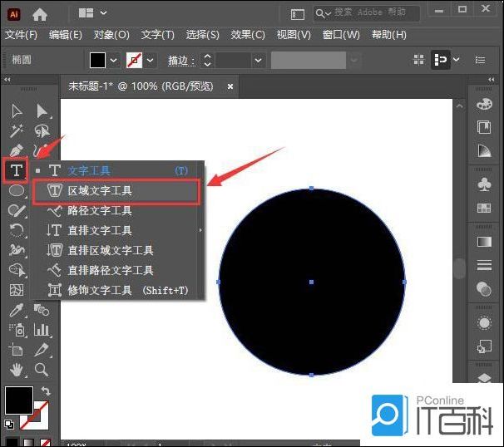Viewport: 504px width, 447px height.
Task: Select the Paintbrush tool
Action: (x=17, y=210)
